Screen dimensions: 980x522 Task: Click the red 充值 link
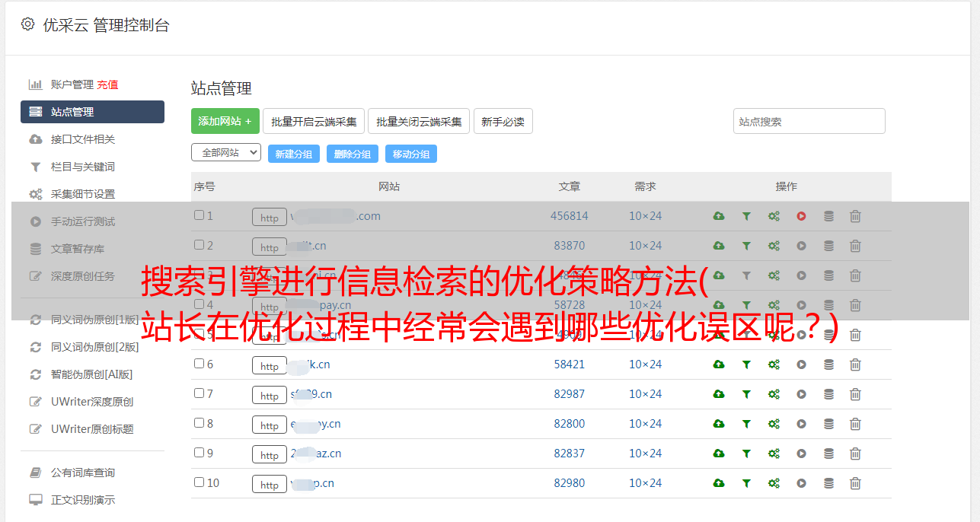pyautogui.click(x=107, y=84)
